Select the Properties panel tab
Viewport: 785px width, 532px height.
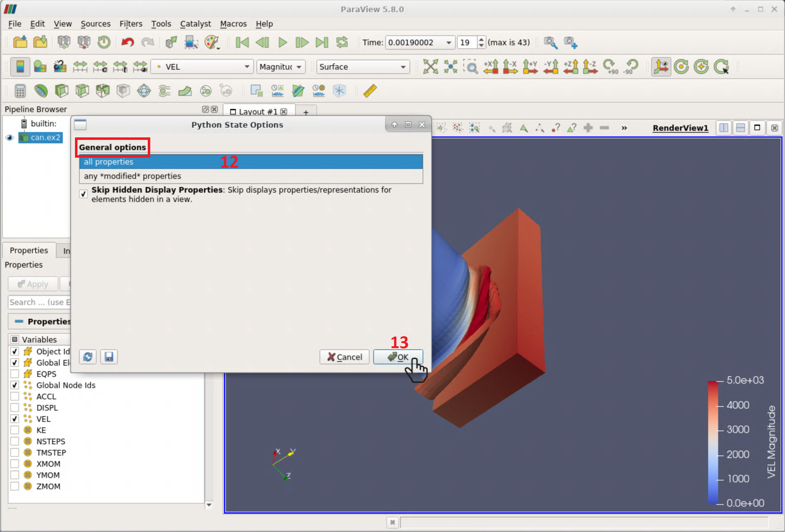click(29, 250)
